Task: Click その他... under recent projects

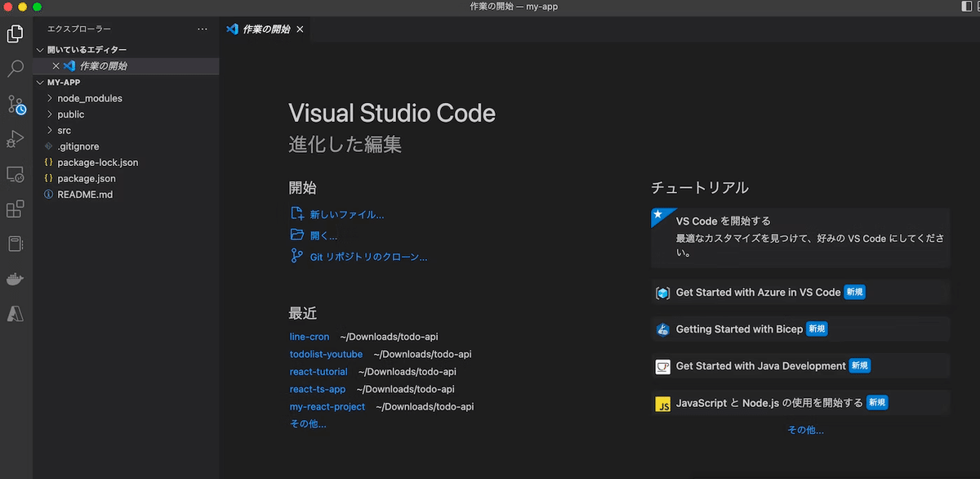Action: pyautogui.click(x=308, y=424)
